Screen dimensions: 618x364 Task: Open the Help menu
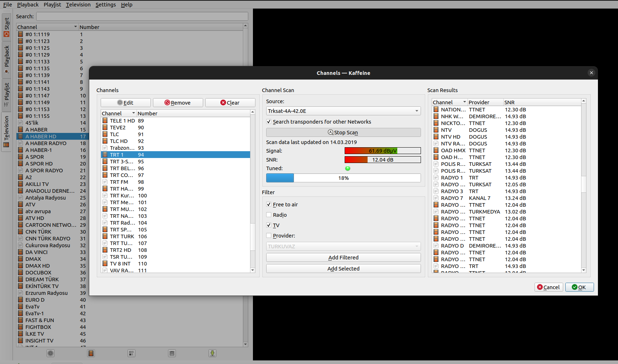click(126, 5)
